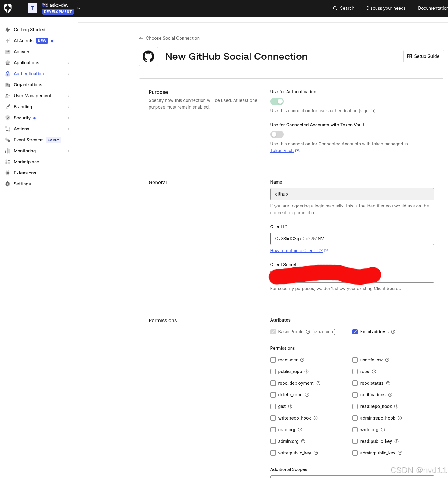This screenshot has width=448, height=478.
Task: Expand the Actions chevron
Action: point(68,129)
